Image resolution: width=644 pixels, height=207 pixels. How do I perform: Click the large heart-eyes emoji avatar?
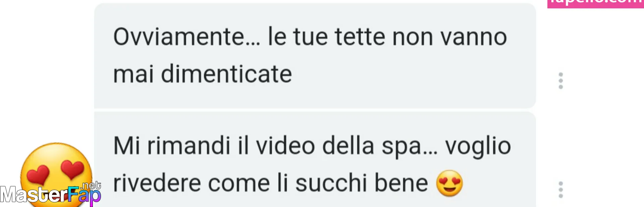pos(56,174)
